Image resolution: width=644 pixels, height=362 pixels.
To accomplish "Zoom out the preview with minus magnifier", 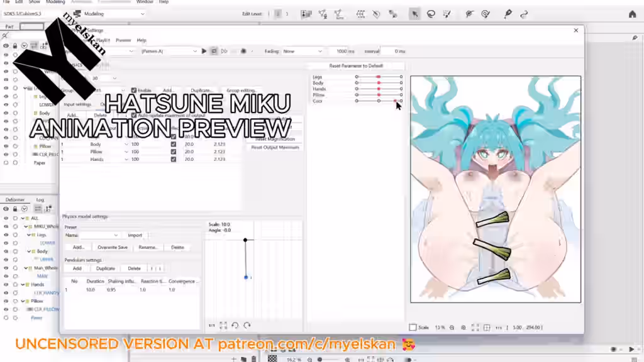I will pyautogui.click(x=452, y=327).
